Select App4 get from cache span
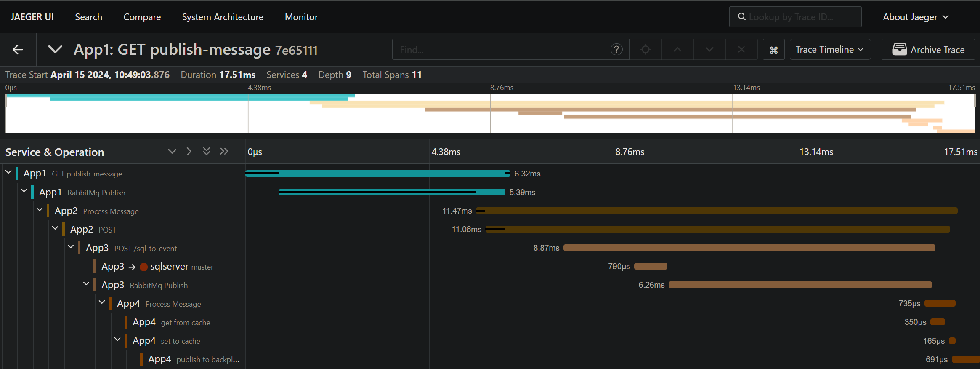This screenshot has width=980, height=369. (171, 322)
